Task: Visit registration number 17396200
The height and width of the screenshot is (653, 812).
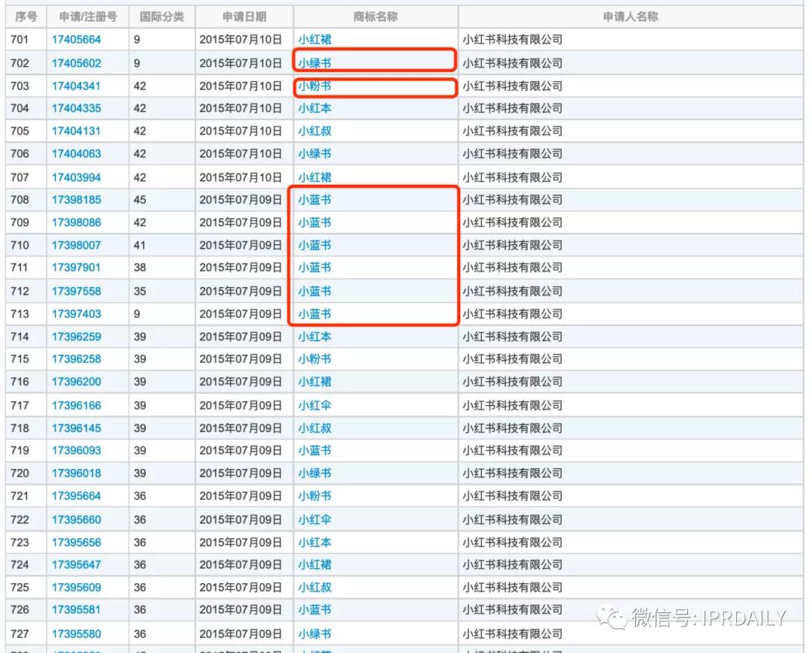Action: coord(76,382)
